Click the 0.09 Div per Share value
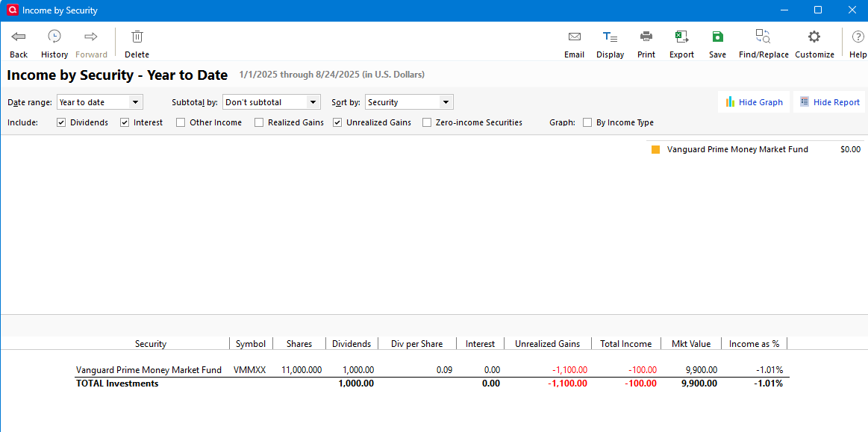The width and height of the screenshot is (868, 432). (445, 370)
